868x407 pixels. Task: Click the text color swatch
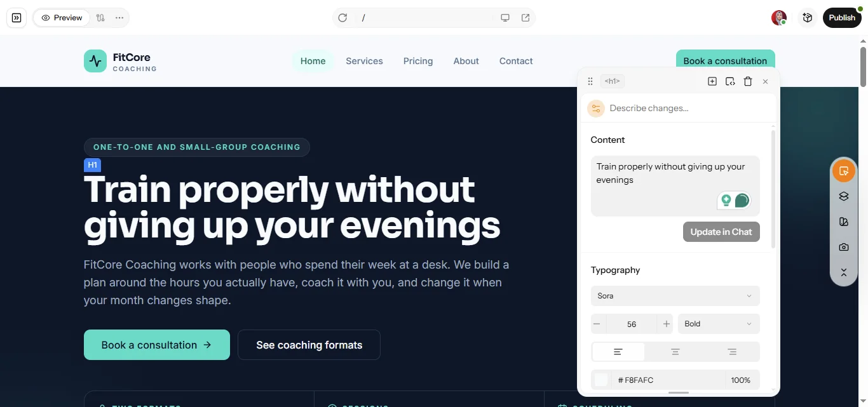coord(601,380)
